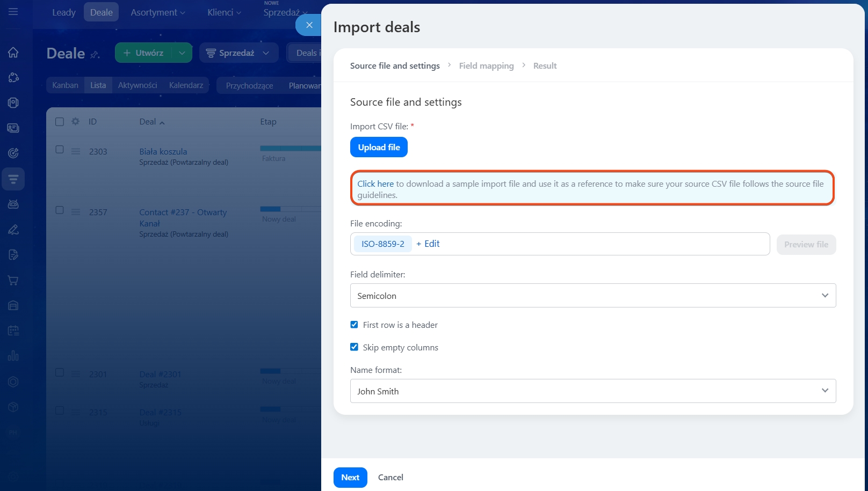Open the home icon in left sidebar
868x491 pixels.
pyautogui.click(x=13, y=53)
